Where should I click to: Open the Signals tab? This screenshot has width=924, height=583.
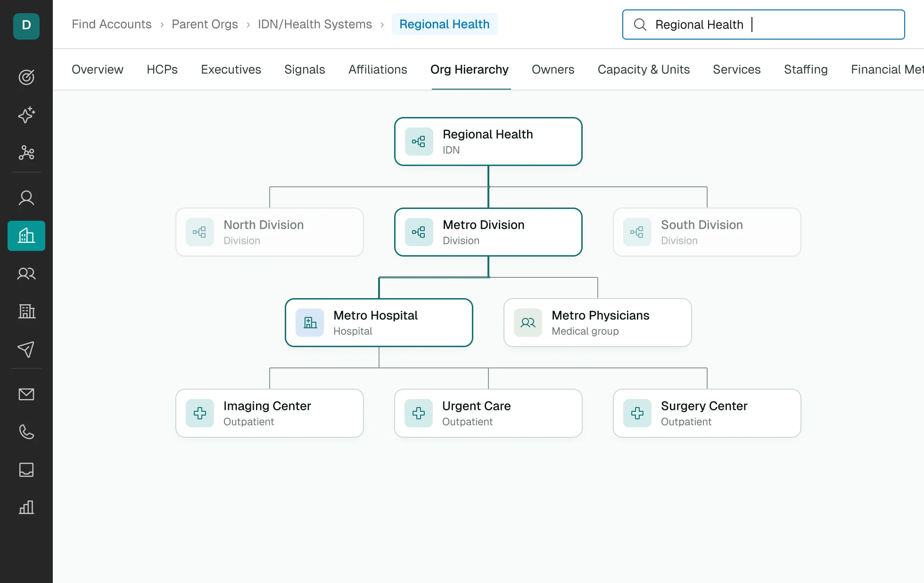tap(305, 69)
